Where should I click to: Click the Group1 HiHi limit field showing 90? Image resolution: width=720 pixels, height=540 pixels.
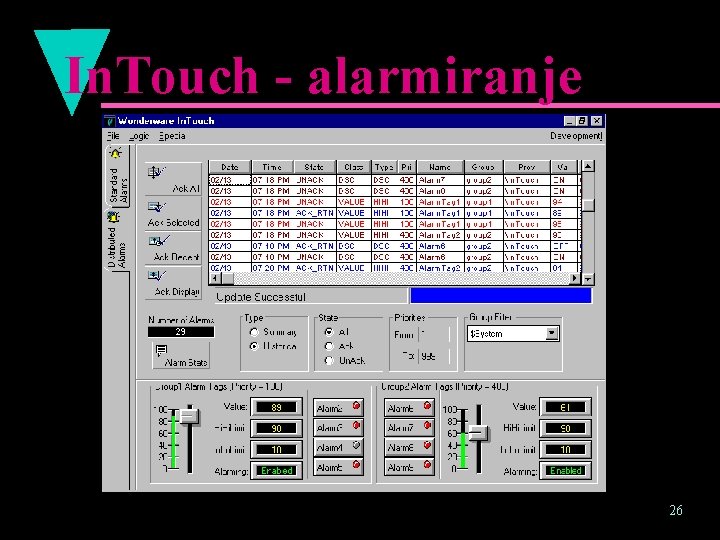tap(276, 428)
